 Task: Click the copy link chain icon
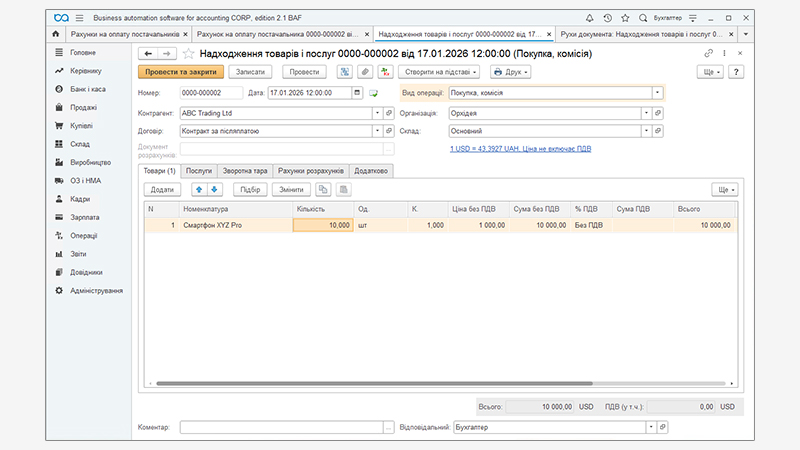point(709,53)
